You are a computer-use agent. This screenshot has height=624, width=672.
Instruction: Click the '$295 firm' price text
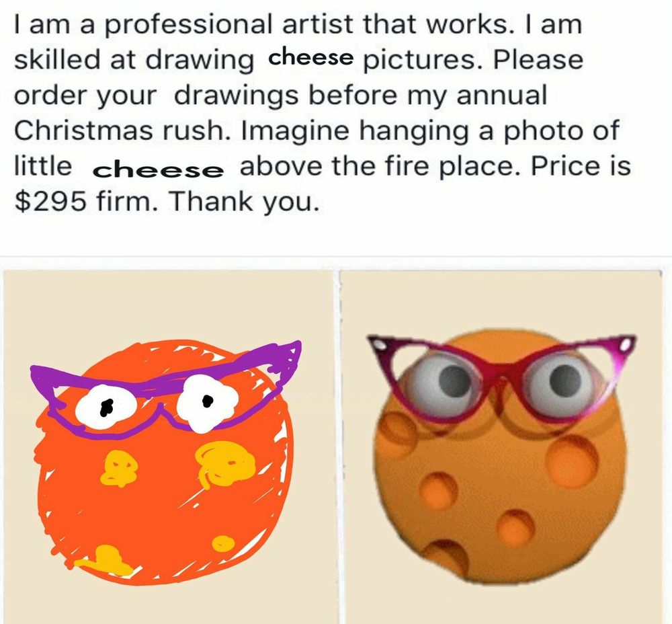point(83,200)
